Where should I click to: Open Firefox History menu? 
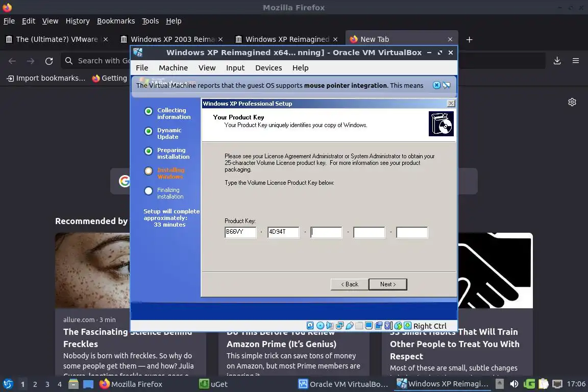[x=78, y=21]
